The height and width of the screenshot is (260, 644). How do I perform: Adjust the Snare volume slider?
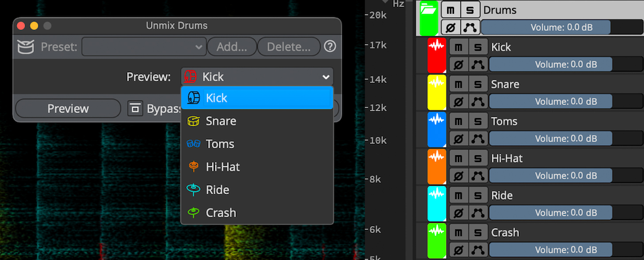click(566, 102)
